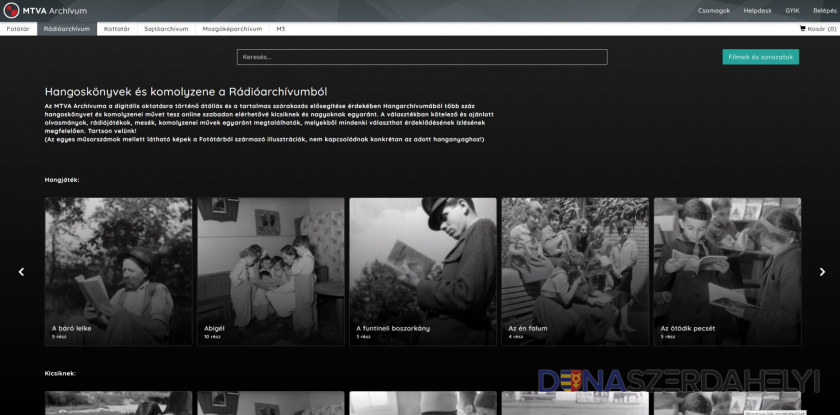This screenshot has height=415, width=840.
Task: Open the M3 tab
Action: click(x=281, y=29)
